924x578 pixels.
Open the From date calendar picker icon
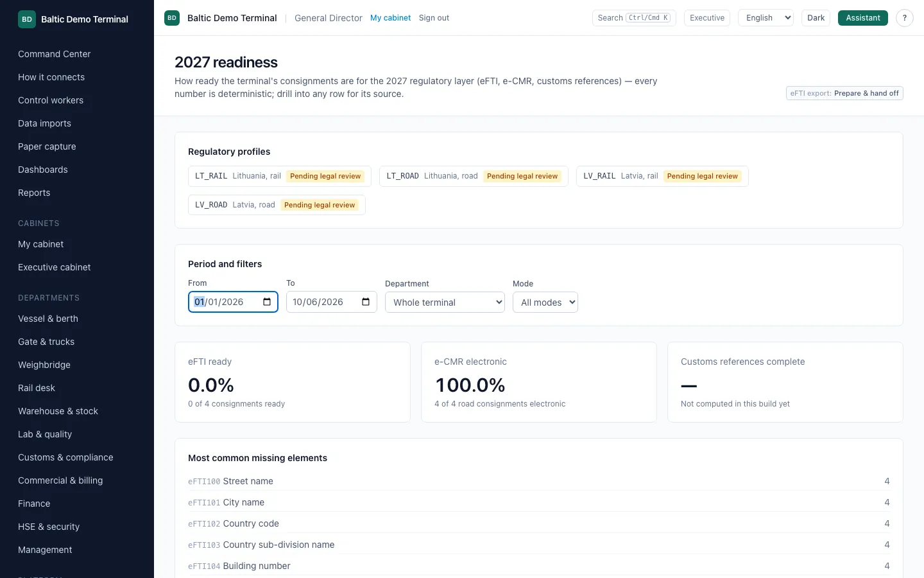click(267, 302)
